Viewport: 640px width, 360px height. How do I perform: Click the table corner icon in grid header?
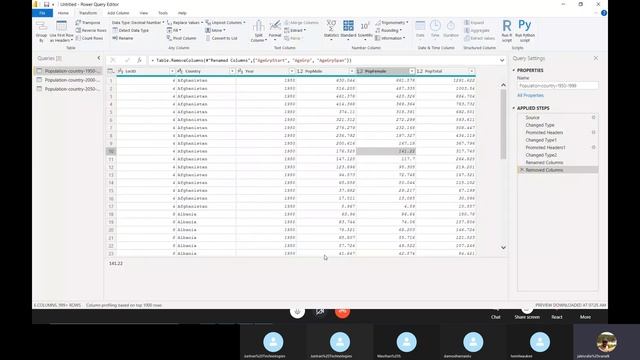coord(110,71)
